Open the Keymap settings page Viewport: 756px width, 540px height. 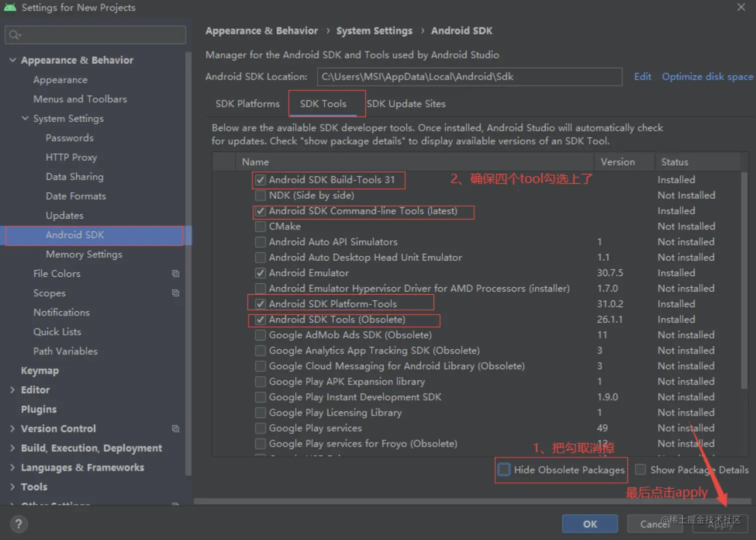tap(40, 371)
